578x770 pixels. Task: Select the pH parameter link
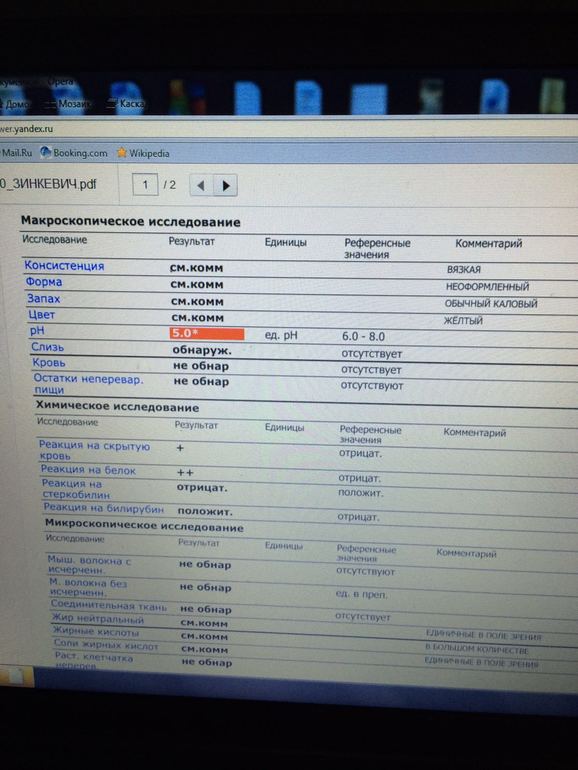pyautogui.click(x=37, y=330)
